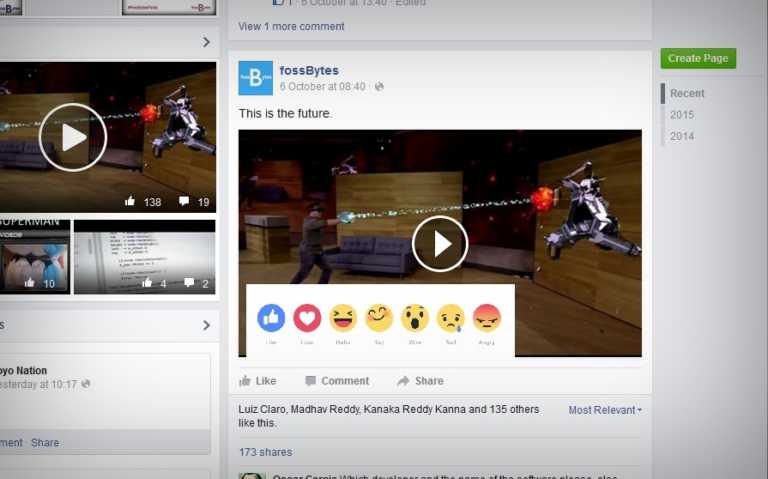Play the left sidebar robot video
The width and height of the screenshot is (768, 479).
point(72,137)
